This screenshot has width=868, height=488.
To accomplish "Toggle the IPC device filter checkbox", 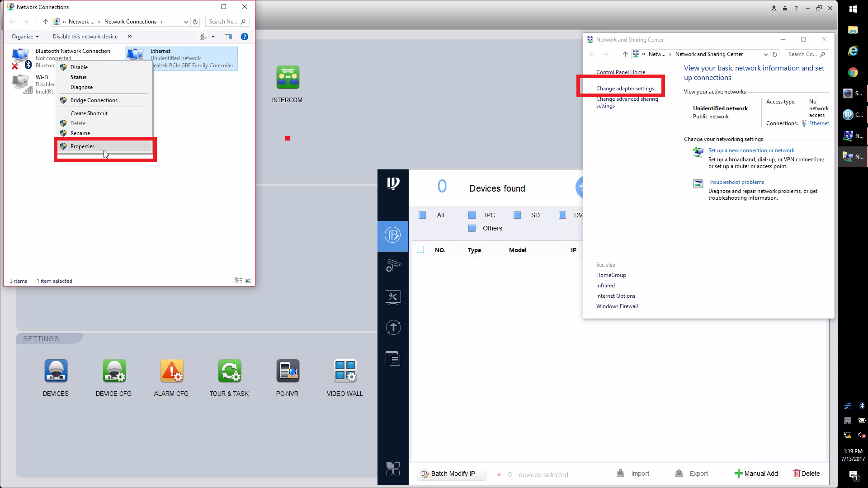I will pos(472,215).
